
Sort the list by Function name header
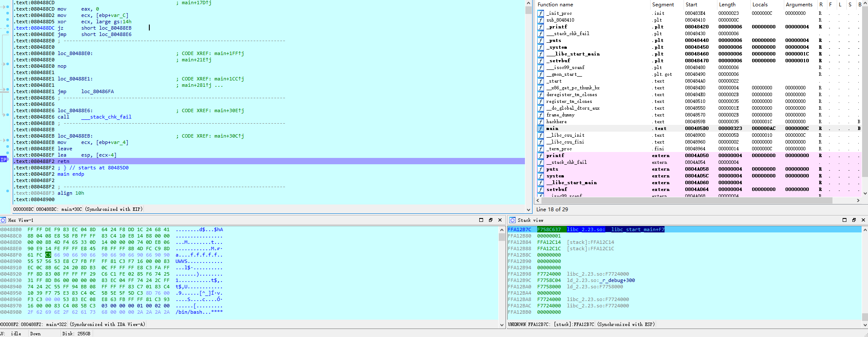coord(555,5)
